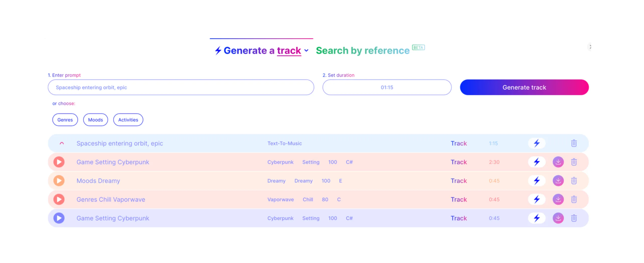Collapse the Spaceship entering orbit row
This screenshot has height=263, width=644.
point(62,143)
